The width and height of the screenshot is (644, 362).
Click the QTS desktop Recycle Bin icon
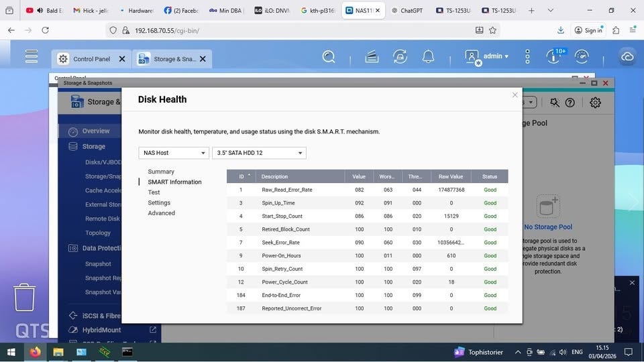point(25,297)
